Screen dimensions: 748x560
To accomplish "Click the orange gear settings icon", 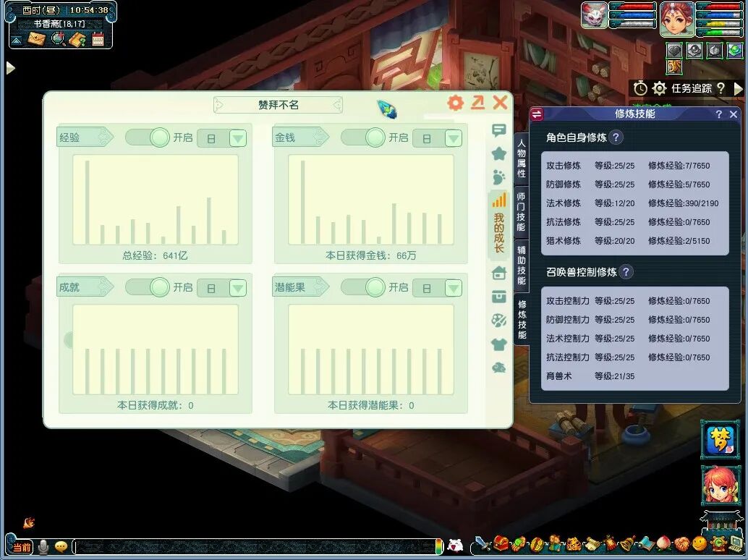I will click(455, 103).
